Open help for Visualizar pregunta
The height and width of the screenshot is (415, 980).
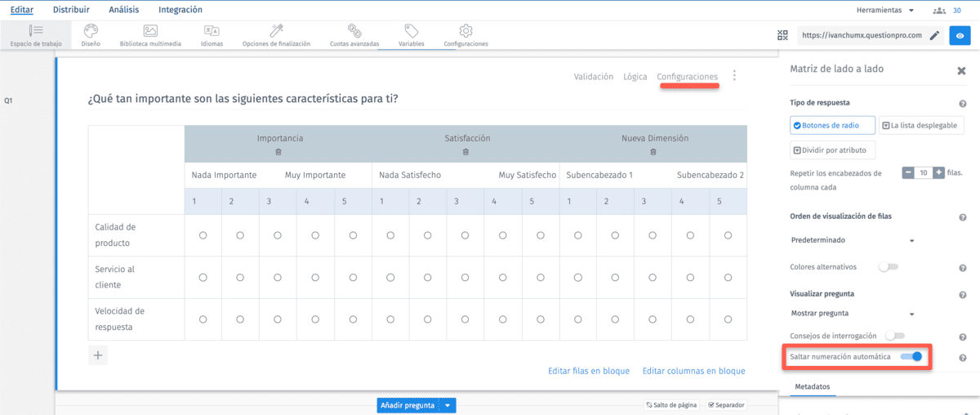tap(962, 294)
